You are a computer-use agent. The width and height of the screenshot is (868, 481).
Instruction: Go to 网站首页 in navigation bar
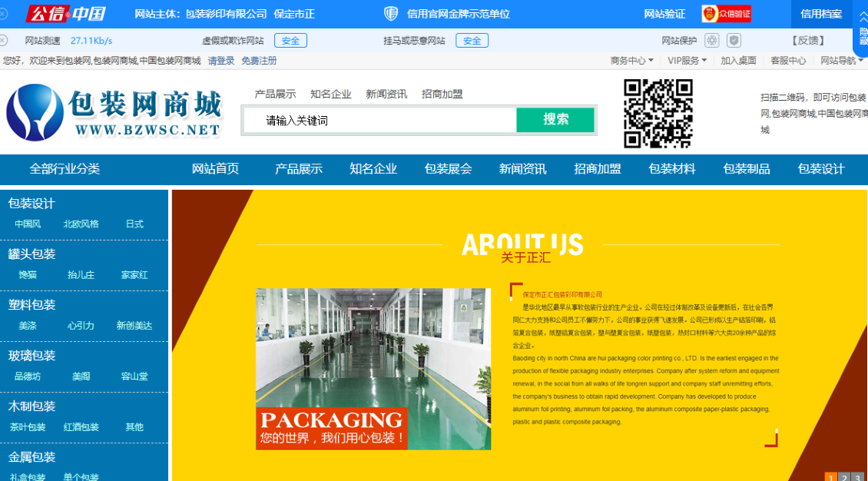pyautogui.click(x=215, y=169)
